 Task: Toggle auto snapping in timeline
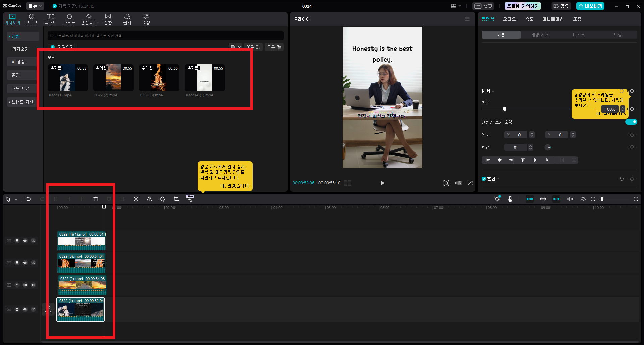pyautogui.click(x=543, y=199)
